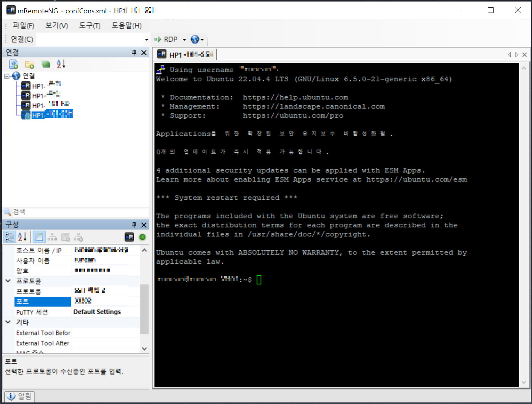The width and height of the screenshot is (532, 404).
Task: Click the RDP quick connect button
Action: 166,39
